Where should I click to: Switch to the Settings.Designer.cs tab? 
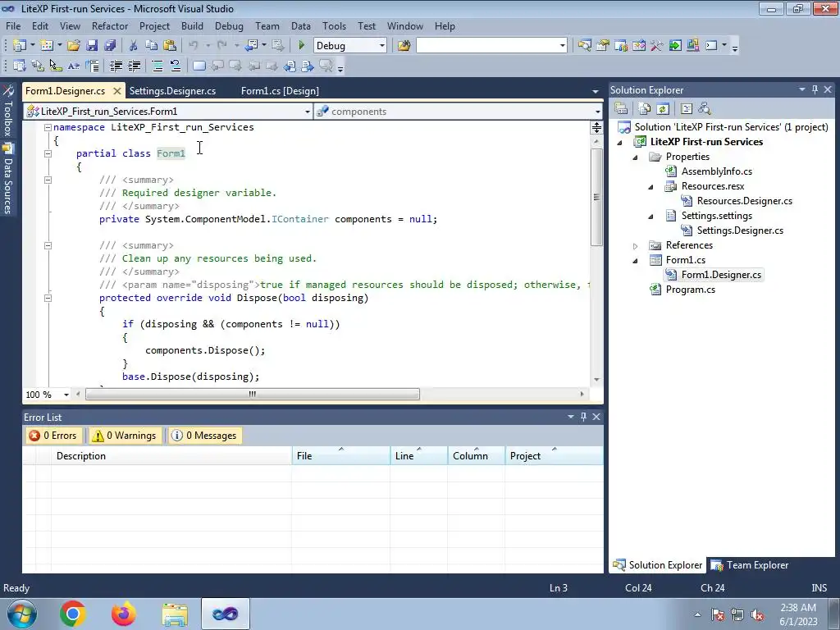(172, 91)
